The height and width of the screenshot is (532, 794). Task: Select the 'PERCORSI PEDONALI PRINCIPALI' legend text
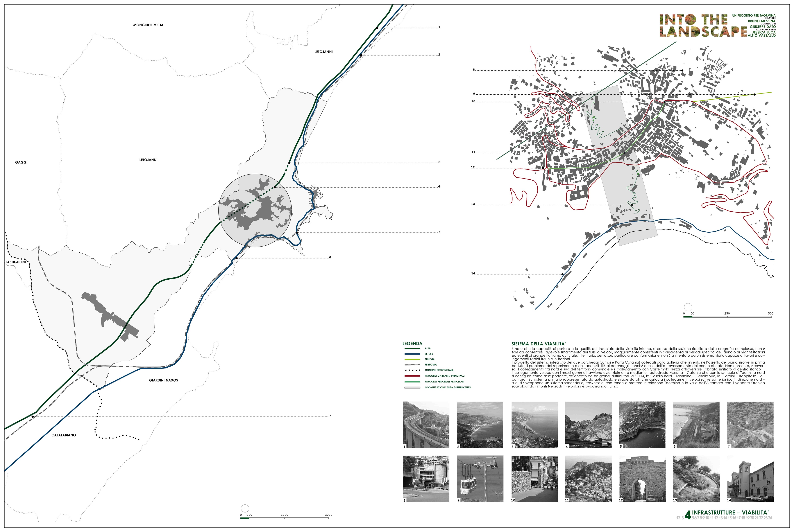[x=444, y=382]
